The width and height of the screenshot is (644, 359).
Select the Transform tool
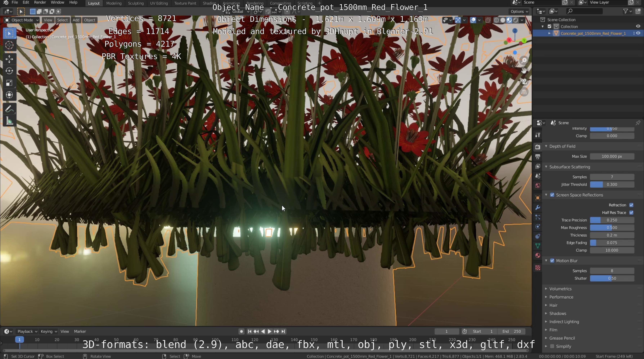[x=9, y=95]
